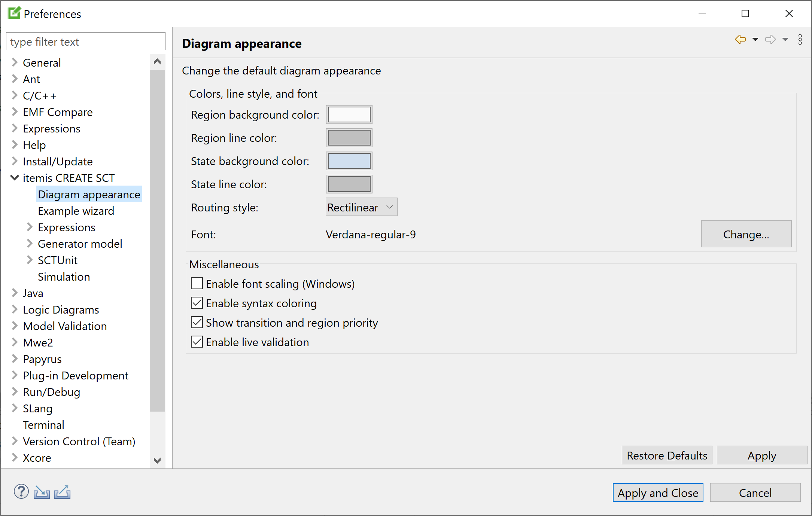Screen dimensions: 812x516
Task: Click the Restore Defaults button
Action: click(667, 456)
